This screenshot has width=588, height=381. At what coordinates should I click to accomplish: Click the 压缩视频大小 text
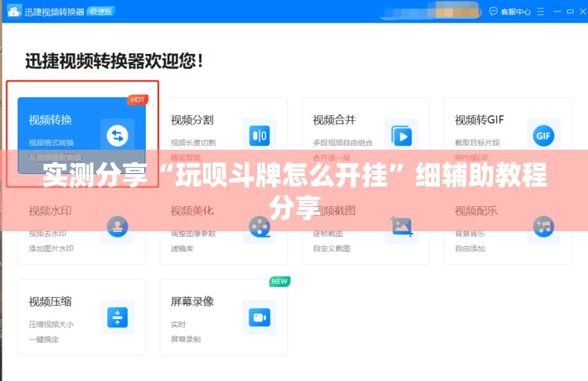pyautogui.click(x=52, y=324)
